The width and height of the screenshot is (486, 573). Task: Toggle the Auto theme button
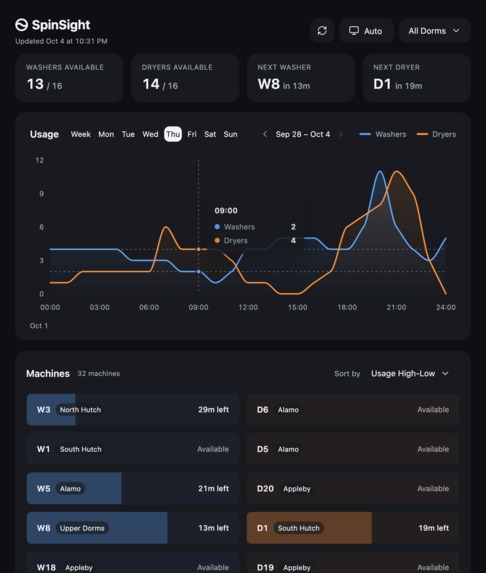pos(366,31)
